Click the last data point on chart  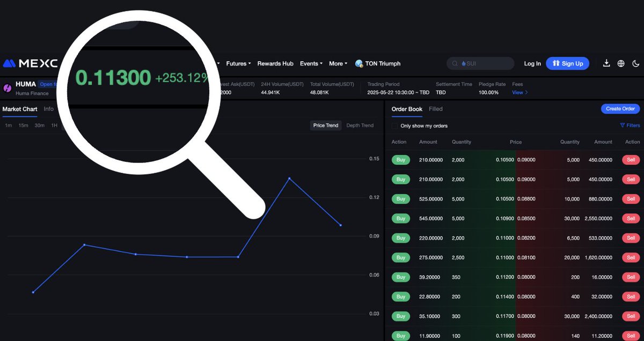tap(341, 225)
